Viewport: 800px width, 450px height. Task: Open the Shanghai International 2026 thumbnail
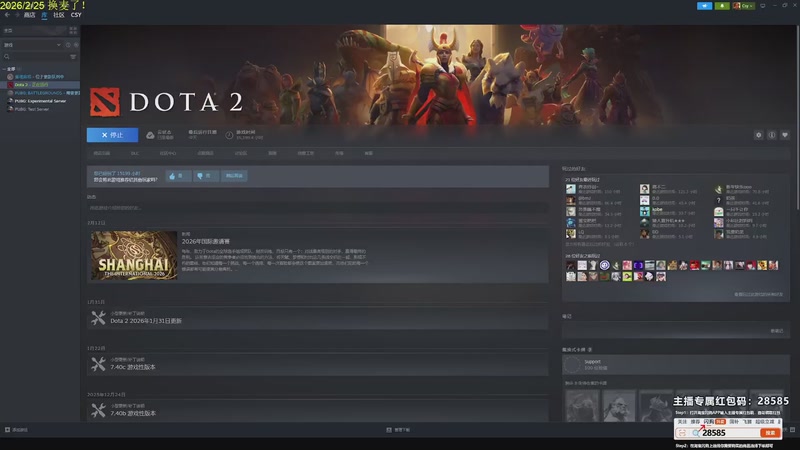coord(134,256)
